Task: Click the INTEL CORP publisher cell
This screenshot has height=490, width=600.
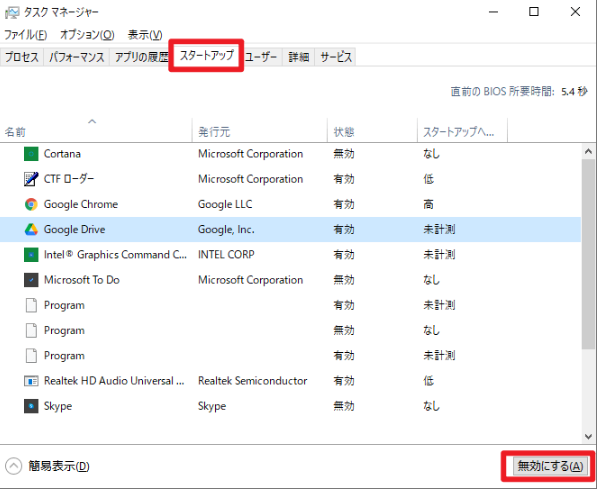Action: point(226,255)
